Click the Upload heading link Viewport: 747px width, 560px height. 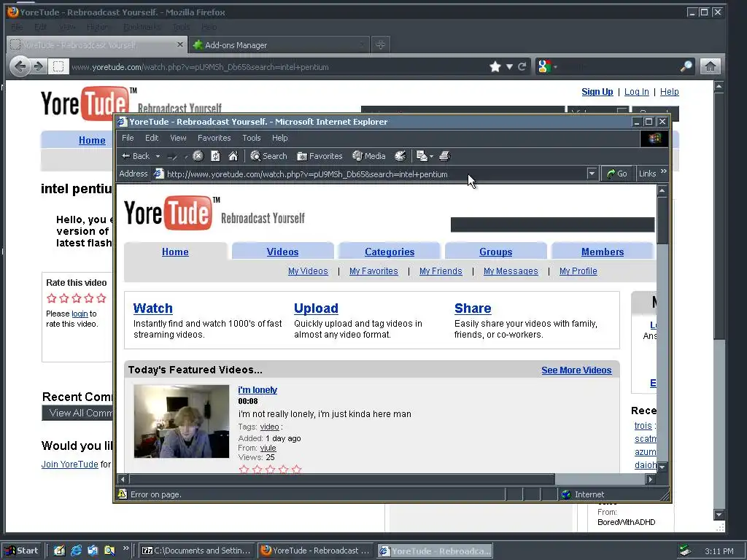317,308
